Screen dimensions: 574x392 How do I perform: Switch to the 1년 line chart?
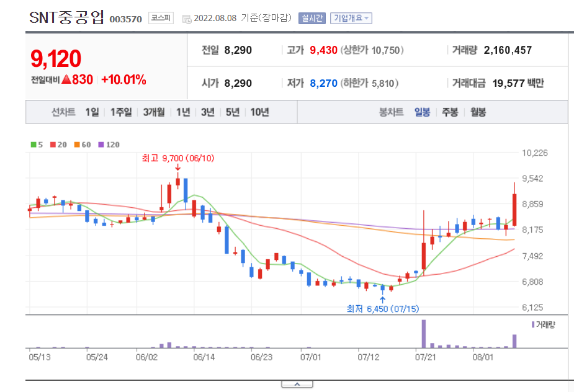tap(183, 112)
